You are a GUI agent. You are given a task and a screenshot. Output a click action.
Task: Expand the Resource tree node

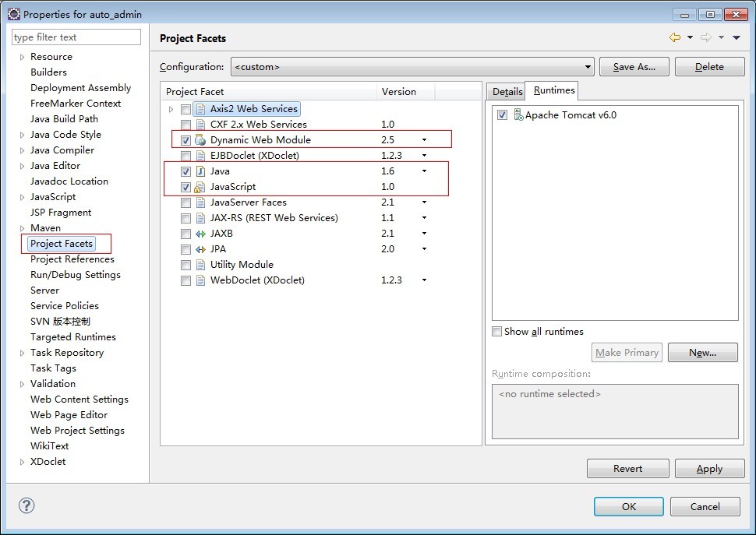click(22, 57)
